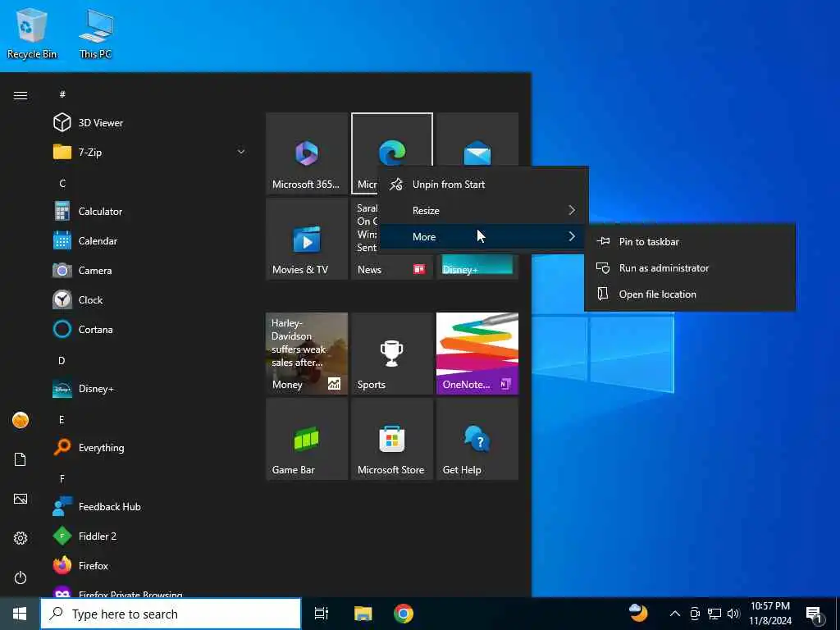Image resolution: width=840 pixels, height=630 pixels.
Task: Click the Power button in Start sidebar
Action: (21, 577)
